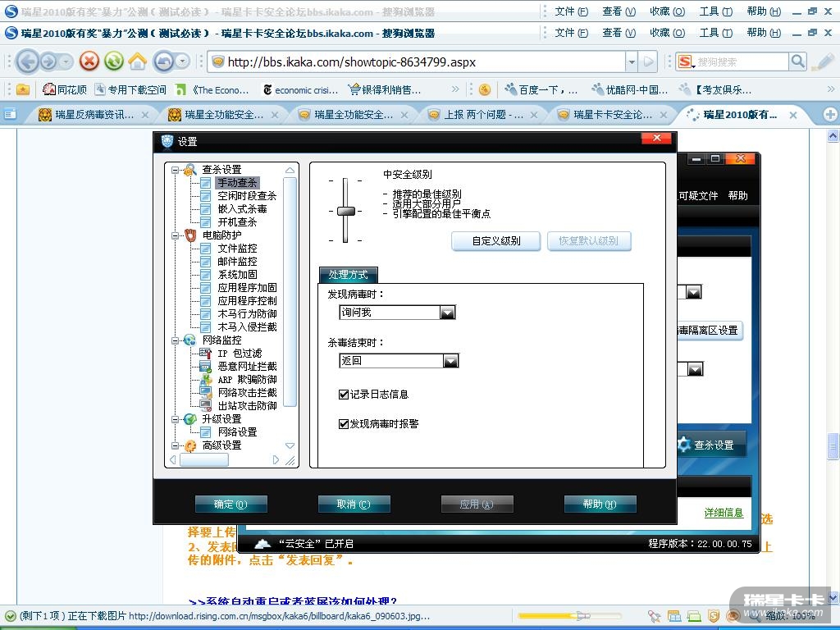Select 空闲时段查杀 in settings tree
Viewport: 840px width, 630px height.
tap(247, 195)
